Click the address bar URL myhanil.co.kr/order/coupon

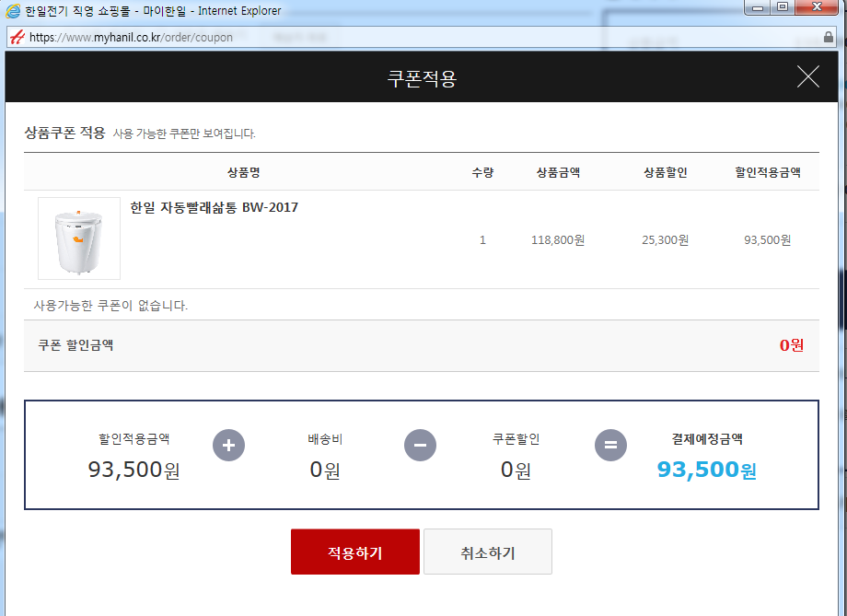click(132, 37)
